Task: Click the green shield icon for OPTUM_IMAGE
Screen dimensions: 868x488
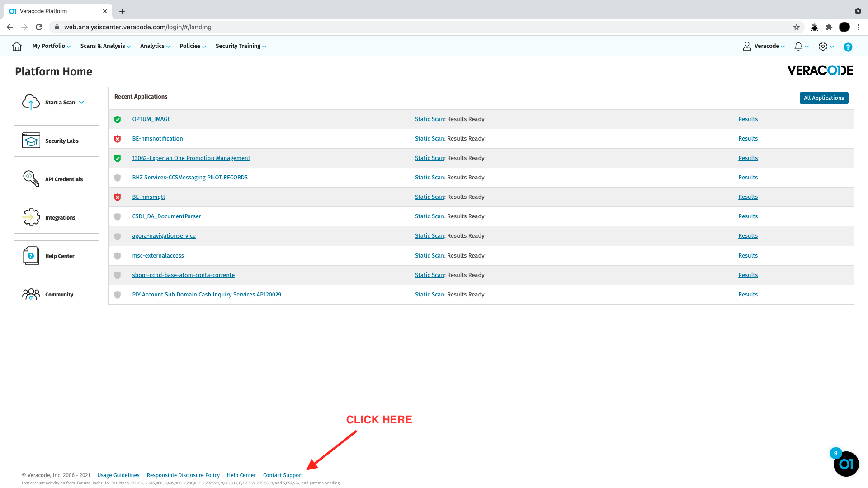Action: tap(118, 119)
